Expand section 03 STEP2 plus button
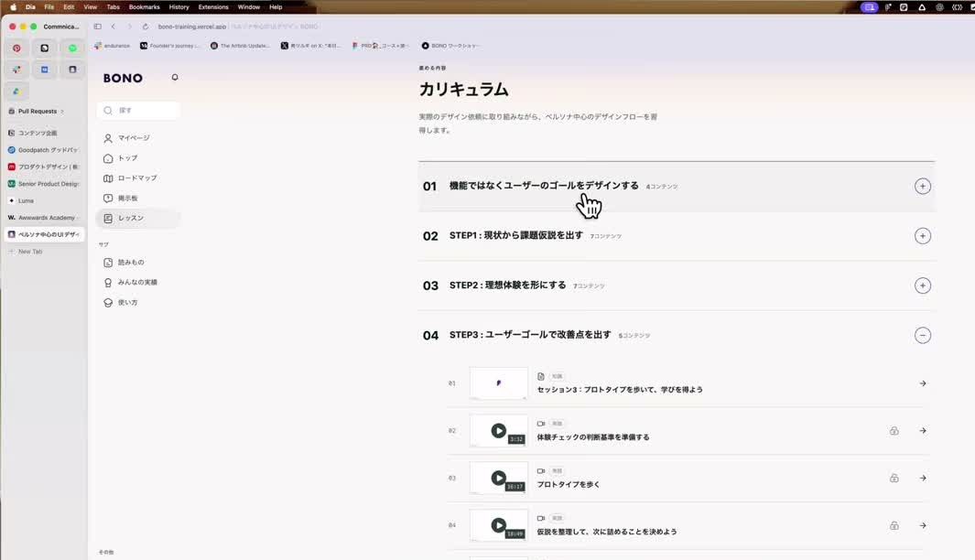975x560 pixels. pos(923,285)
